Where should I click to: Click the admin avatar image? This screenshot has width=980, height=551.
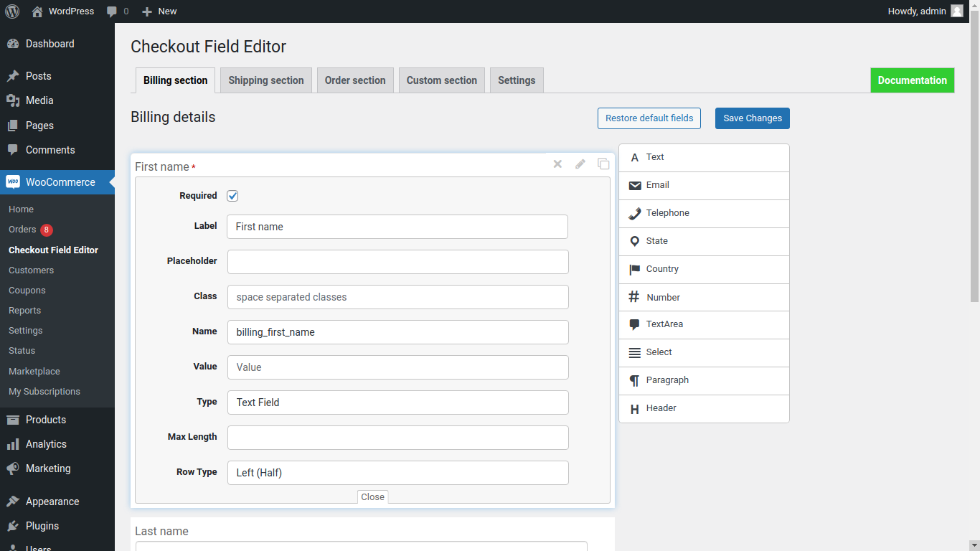(x=957, y=11)
